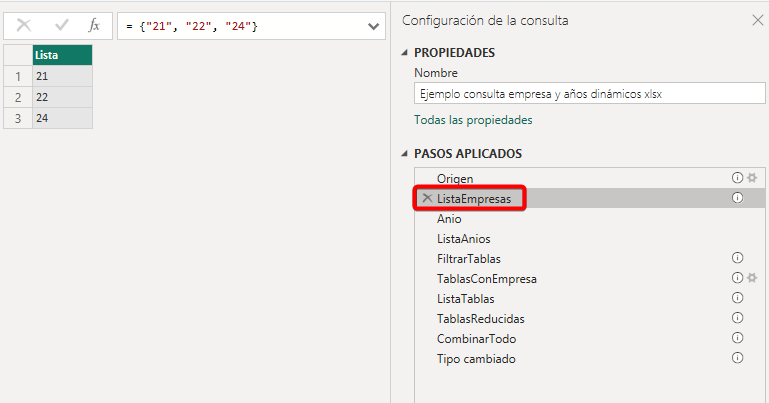
Task: Confirm formula with the checkmark button
Action: 61,25
